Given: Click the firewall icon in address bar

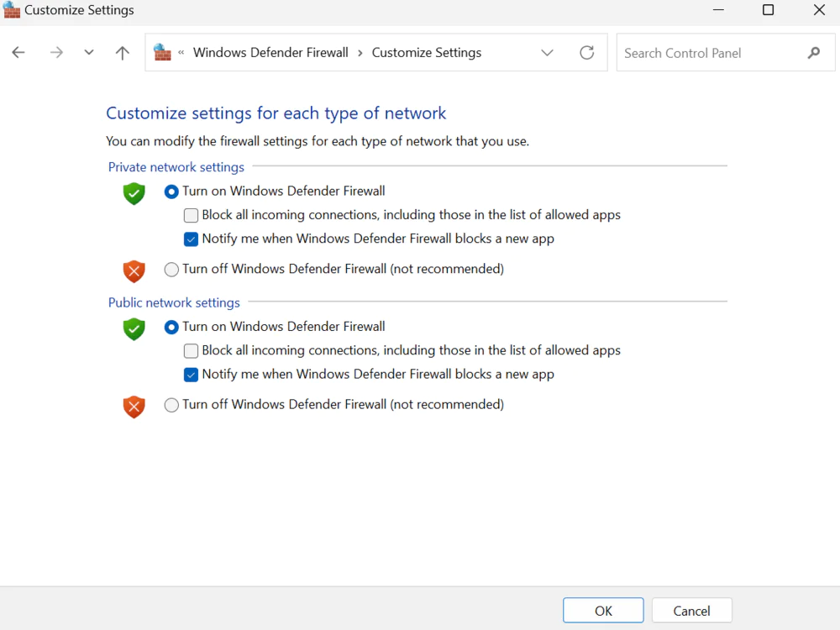Looking at the screenshot, I should pos(162,52).
